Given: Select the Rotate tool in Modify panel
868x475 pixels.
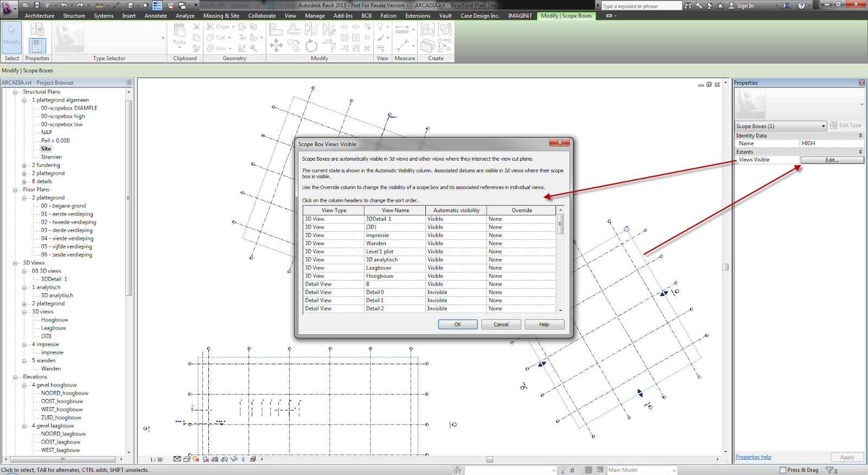Looking at the screenshot, I should click(311, 46).
